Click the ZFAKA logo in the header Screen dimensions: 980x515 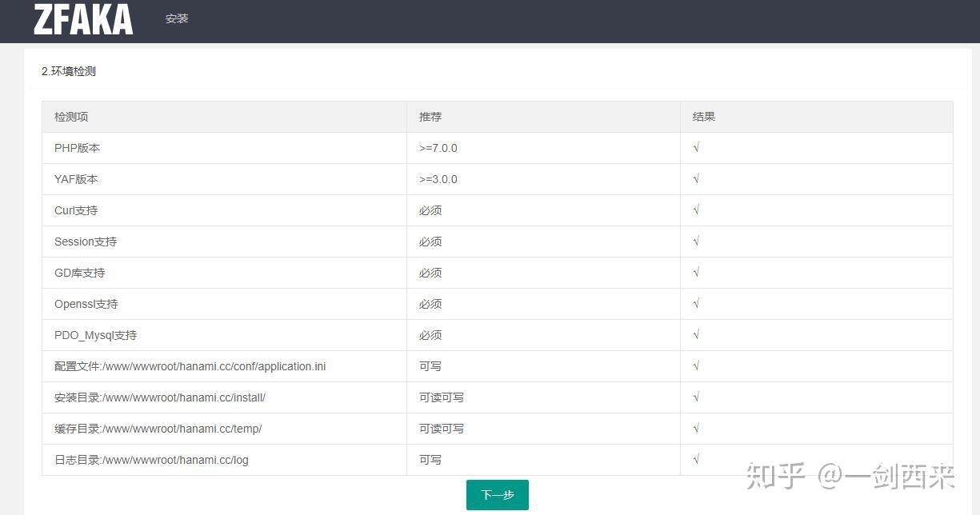tap(82, 20)
